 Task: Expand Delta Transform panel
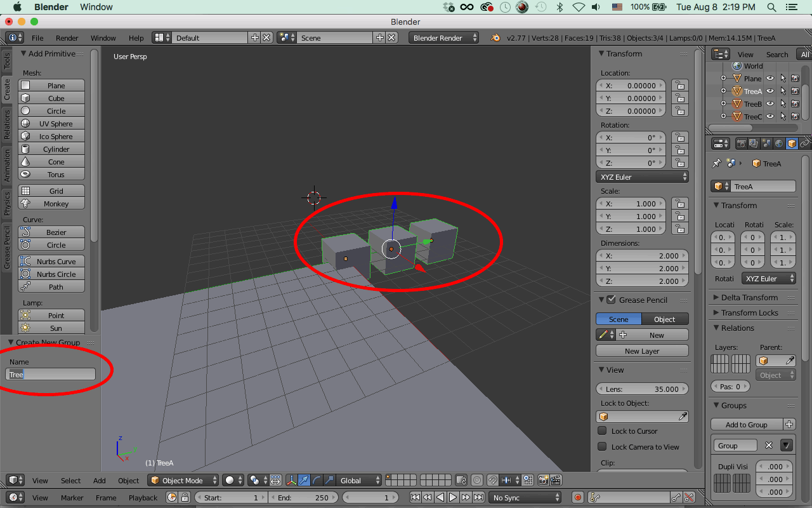coord(749,297)
